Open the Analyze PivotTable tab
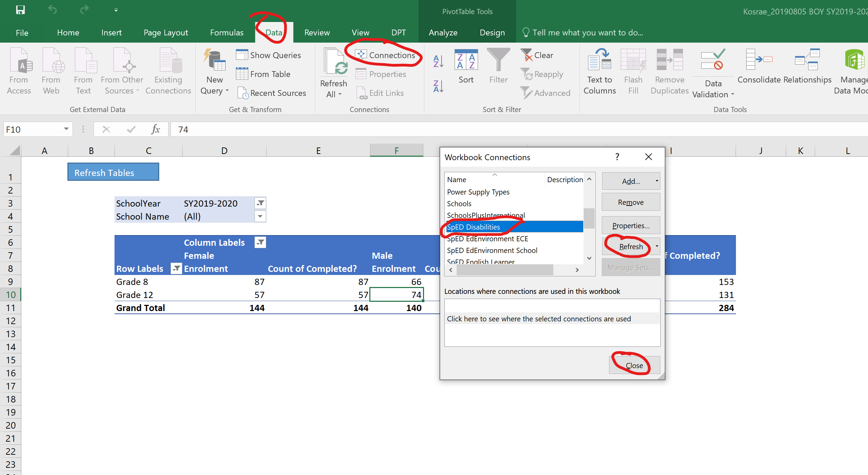The height and width of the screenshot is (475, 868). 443,33
